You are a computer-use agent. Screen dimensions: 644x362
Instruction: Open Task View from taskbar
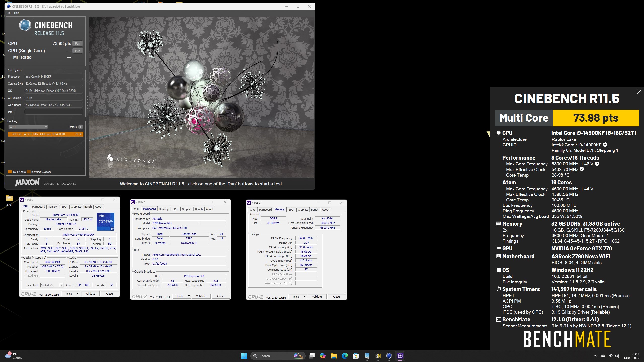[312, 356]
